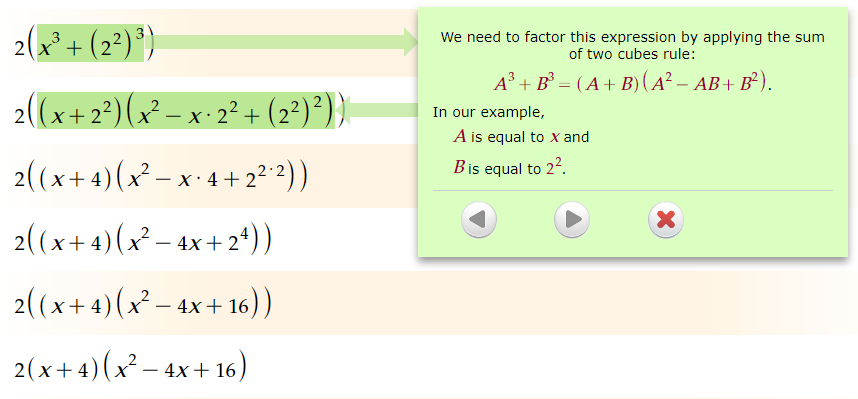
Task: Click the step with 2⁴ term
Action: coord(142,240)
